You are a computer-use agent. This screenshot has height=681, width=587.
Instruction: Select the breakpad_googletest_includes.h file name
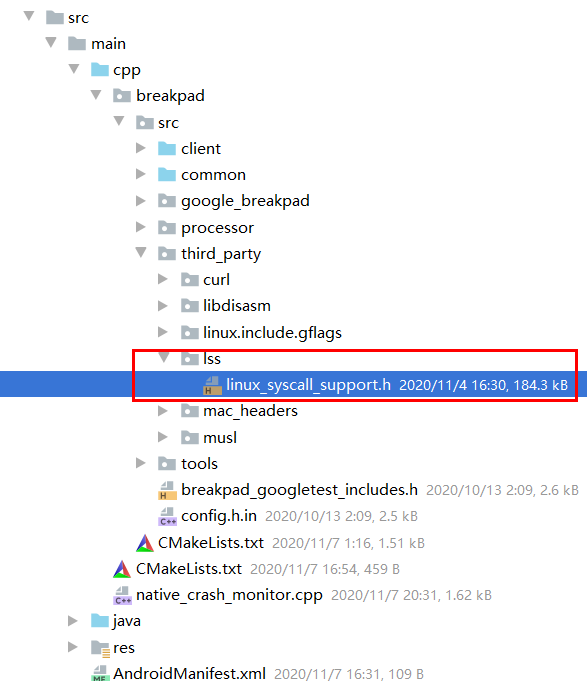coord(300,490)
